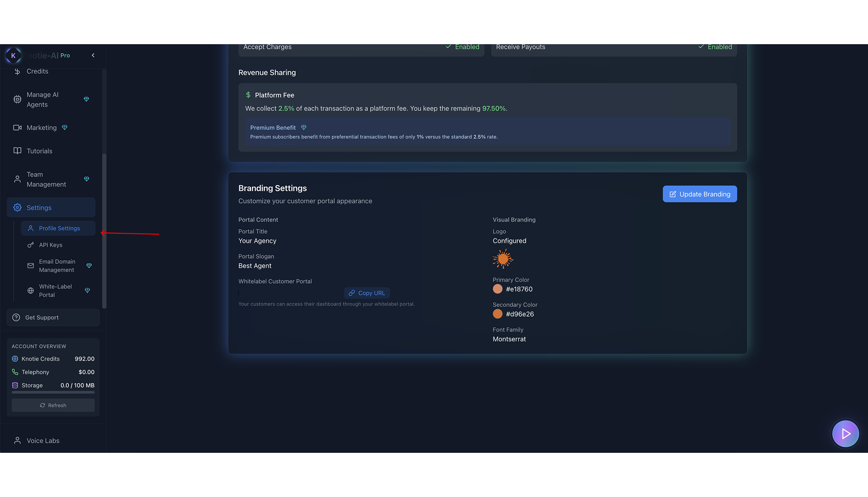This screenshot has width=868, height=497.
Task: Click the 992.00 Knotie Credits value
Action: pos(85,358)
